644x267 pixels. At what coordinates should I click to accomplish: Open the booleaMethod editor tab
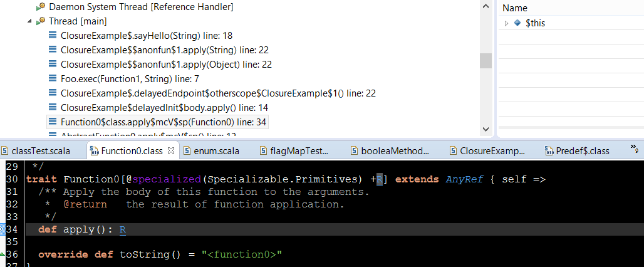pos(390,151)
